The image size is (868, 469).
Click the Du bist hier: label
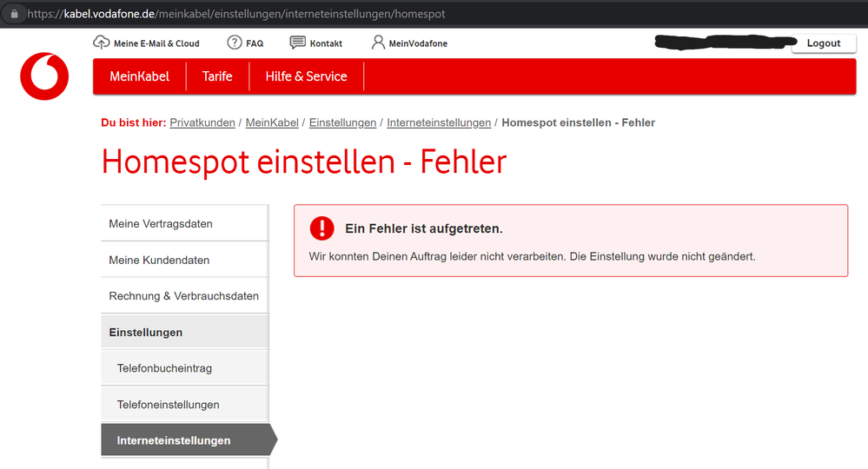pos(134,122)
